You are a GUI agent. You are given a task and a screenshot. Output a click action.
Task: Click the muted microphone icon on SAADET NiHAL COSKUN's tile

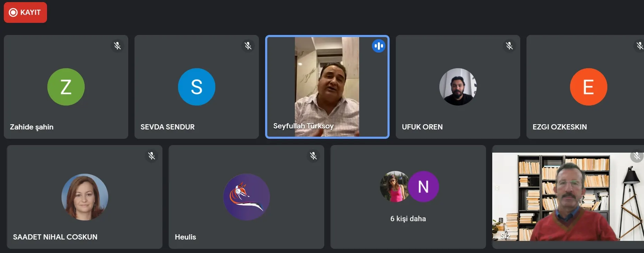[152, 156]
